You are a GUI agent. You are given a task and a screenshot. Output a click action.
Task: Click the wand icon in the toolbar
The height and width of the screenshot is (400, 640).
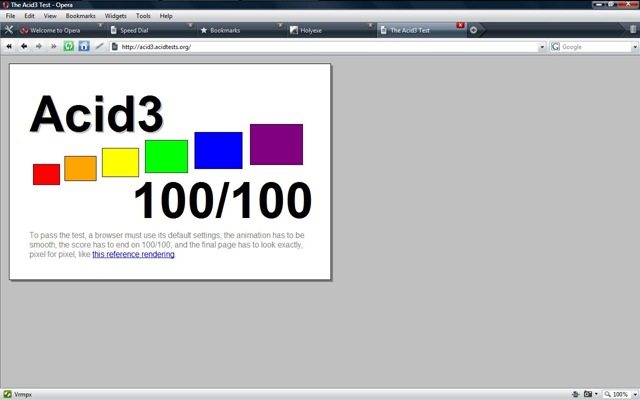(99, 46)
